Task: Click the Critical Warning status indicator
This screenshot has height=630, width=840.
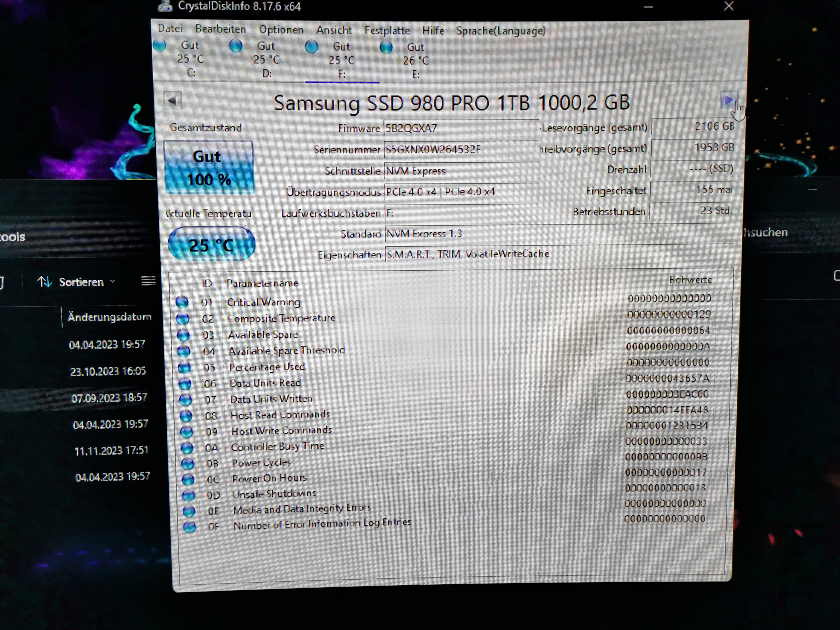Action: 182,302
